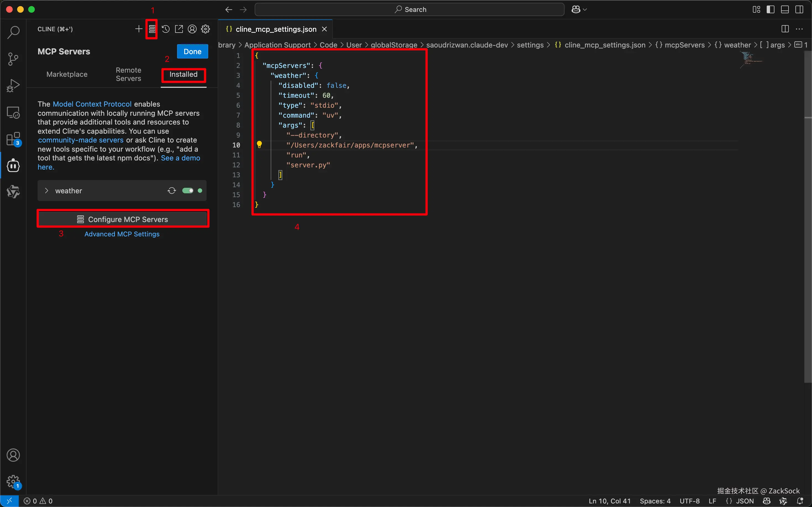The image size is (812, 507).
Task: Toggle primary sidebar visibility in title bar
Action: (x=770, y=9)
